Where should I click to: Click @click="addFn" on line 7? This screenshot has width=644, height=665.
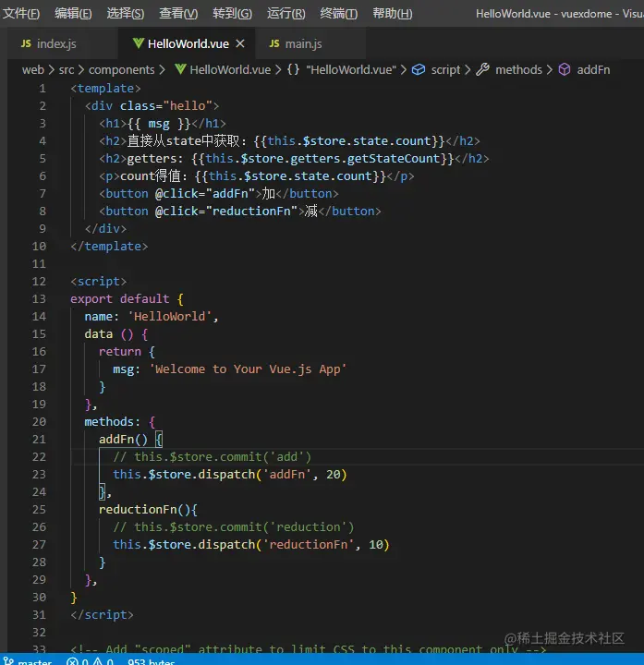[205, 194]
